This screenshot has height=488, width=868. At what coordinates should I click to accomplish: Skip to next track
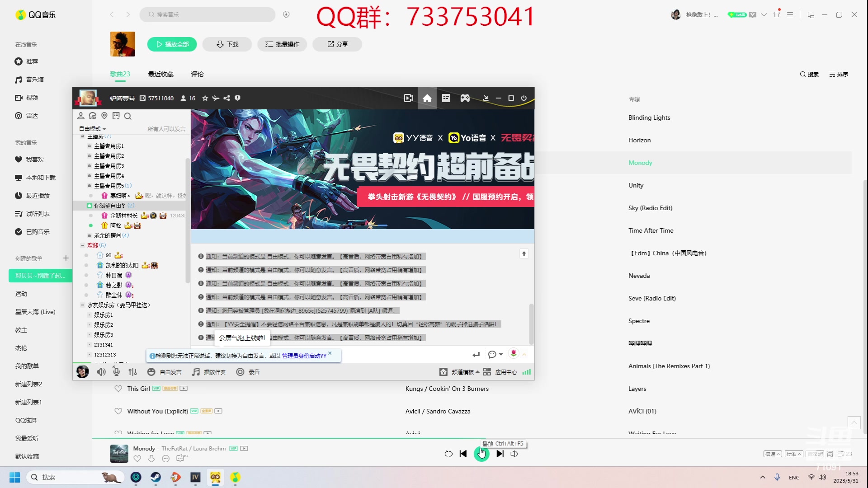pos(500,454)
